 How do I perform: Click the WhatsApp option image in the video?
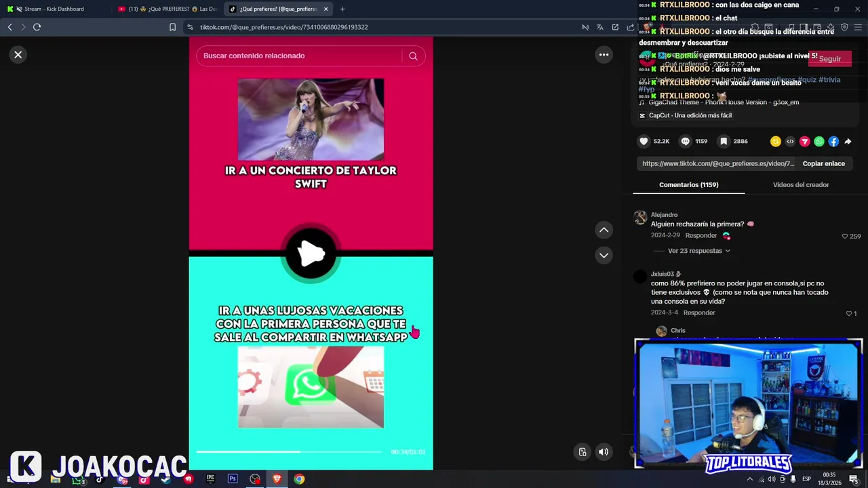[x=311, y=387]
